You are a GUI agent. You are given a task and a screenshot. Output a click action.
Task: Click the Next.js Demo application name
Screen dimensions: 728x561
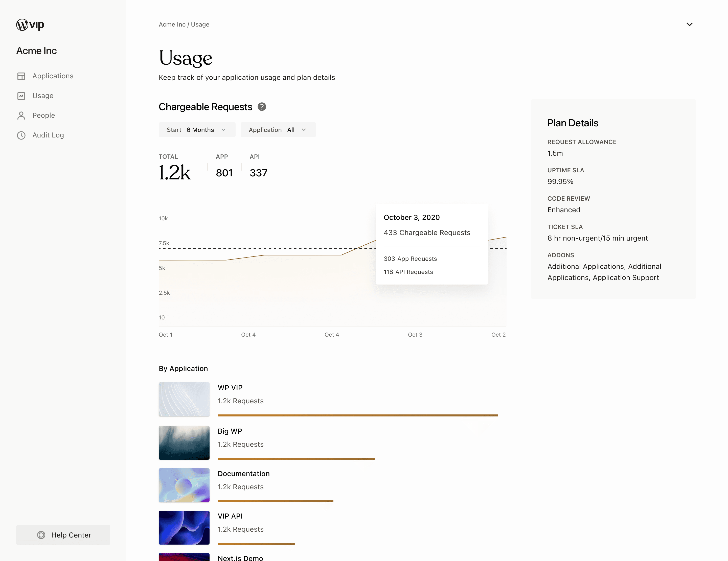point(240,558)
